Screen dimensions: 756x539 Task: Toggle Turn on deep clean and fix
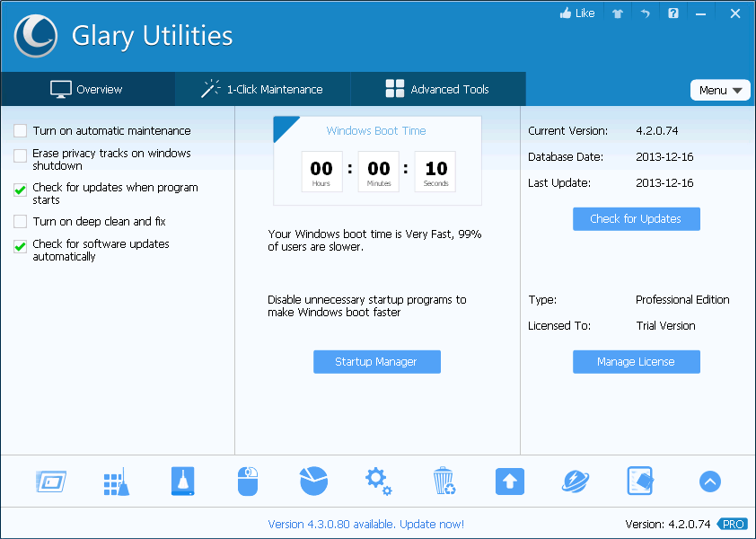tap(20, 222)
